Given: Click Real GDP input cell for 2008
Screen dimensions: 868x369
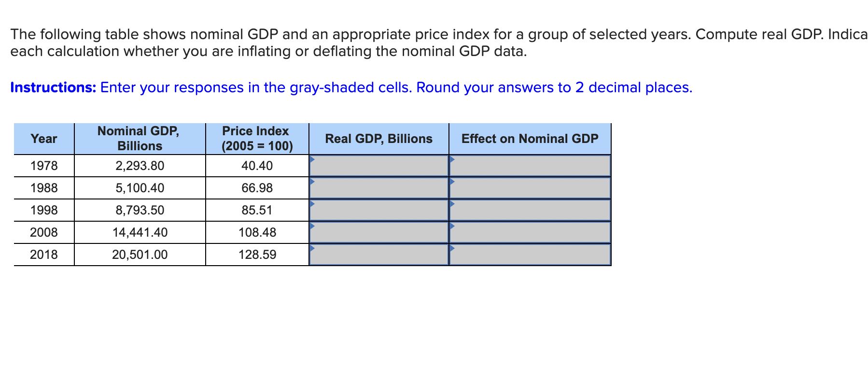Looking at the screenshot, I should click(x=379, y=232).
